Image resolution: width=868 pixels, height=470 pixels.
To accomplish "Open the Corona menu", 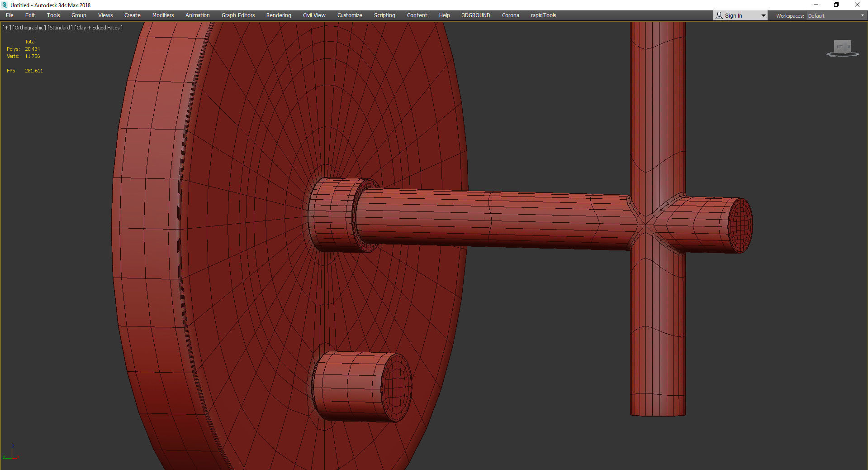I will [511, 15].
